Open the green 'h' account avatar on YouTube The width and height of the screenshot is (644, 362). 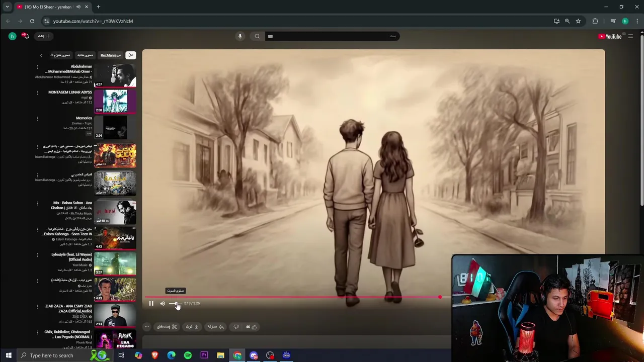point(12,36)
